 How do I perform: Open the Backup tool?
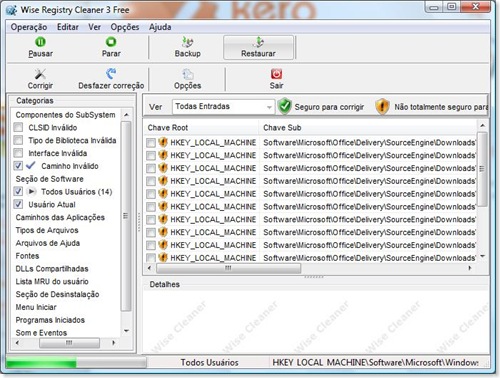[x=188, y=47]
